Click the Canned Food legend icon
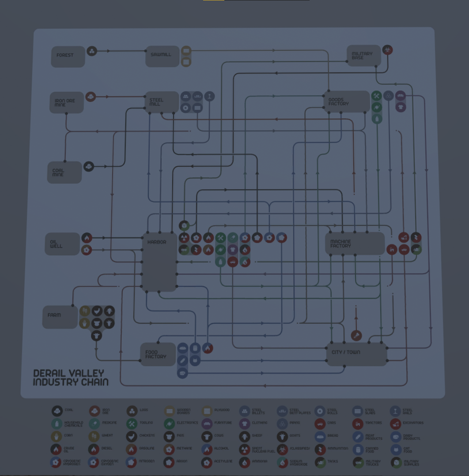Screen dimensions: 469x476 coord(358,449)
